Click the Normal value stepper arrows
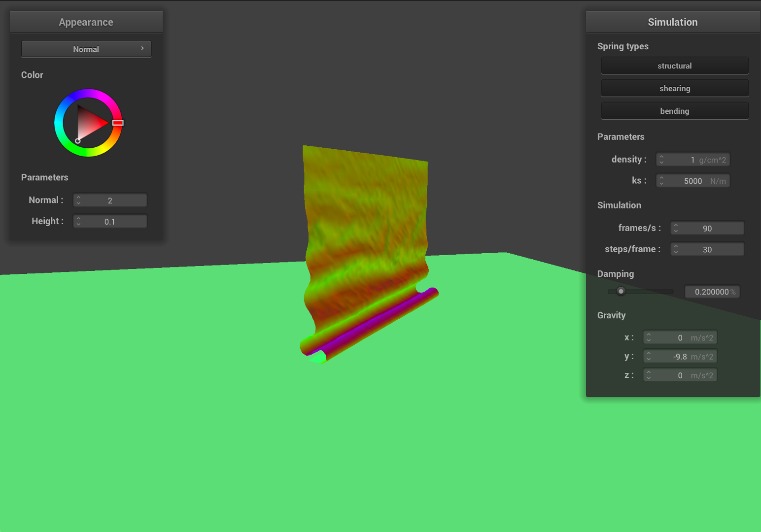761x532 pixels. 78,200
